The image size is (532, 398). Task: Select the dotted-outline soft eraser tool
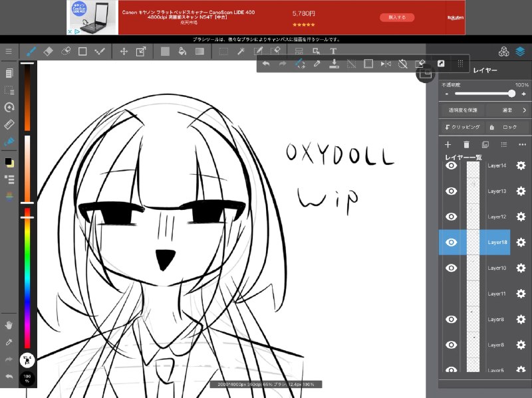[x=65, y=52]
